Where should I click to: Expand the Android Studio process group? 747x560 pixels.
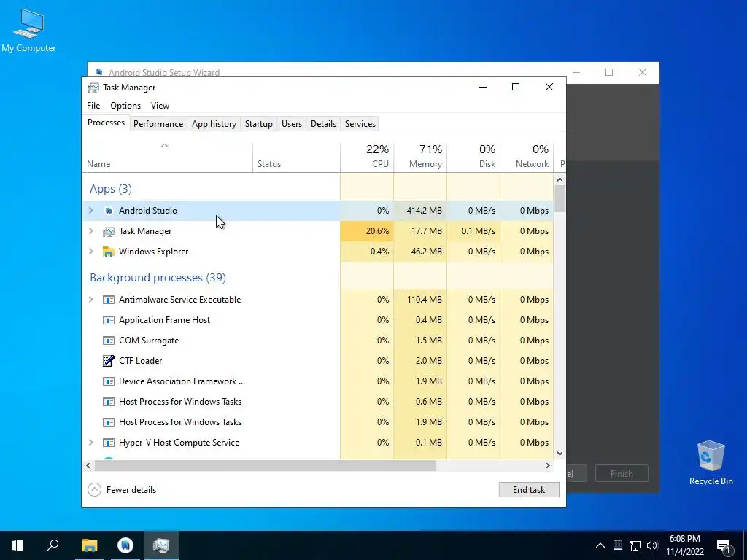tap(91, 211)
